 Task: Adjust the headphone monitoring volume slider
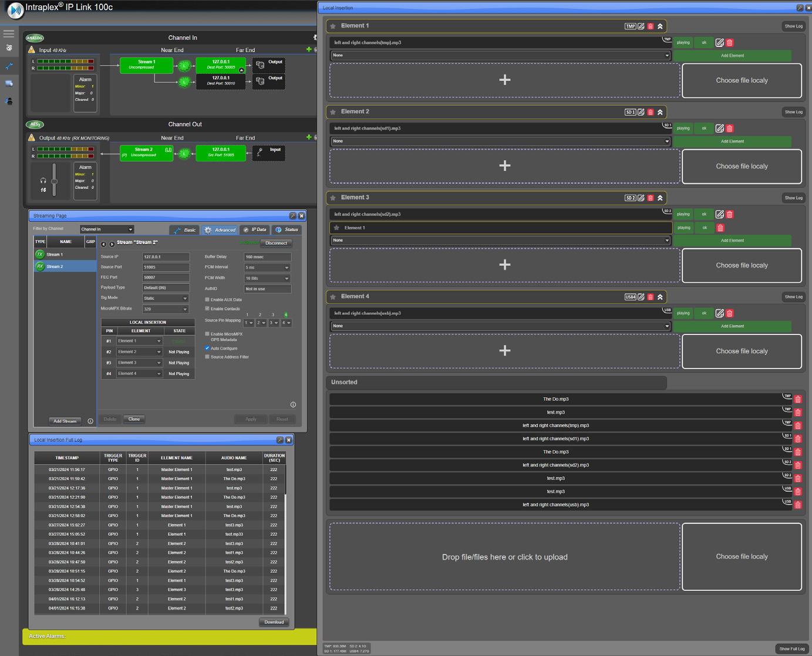(x=54, y=181)
